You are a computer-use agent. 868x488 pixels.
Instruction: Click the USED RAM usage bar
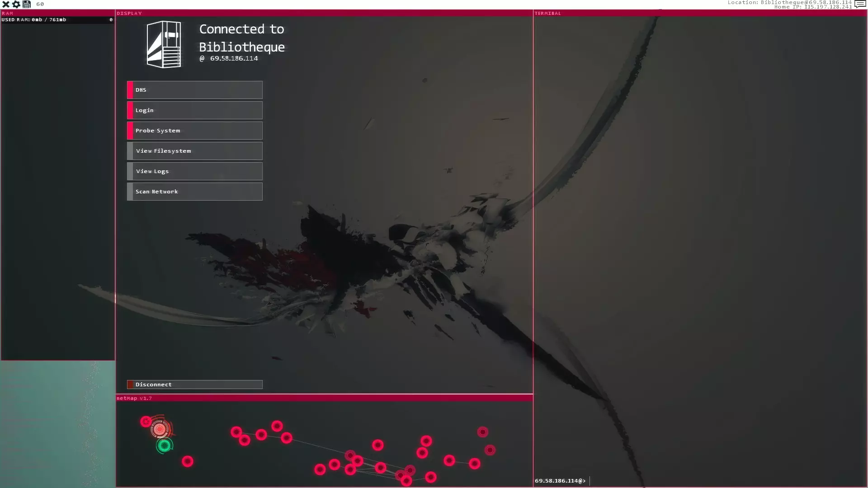[x=57, y=20]
